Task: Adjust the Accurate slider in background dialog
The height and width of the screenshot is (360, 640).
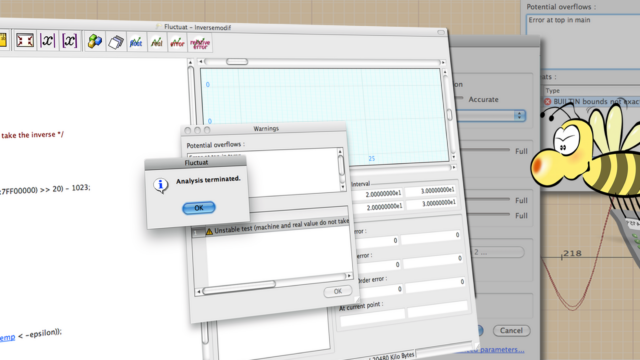Action: (460, 98)
